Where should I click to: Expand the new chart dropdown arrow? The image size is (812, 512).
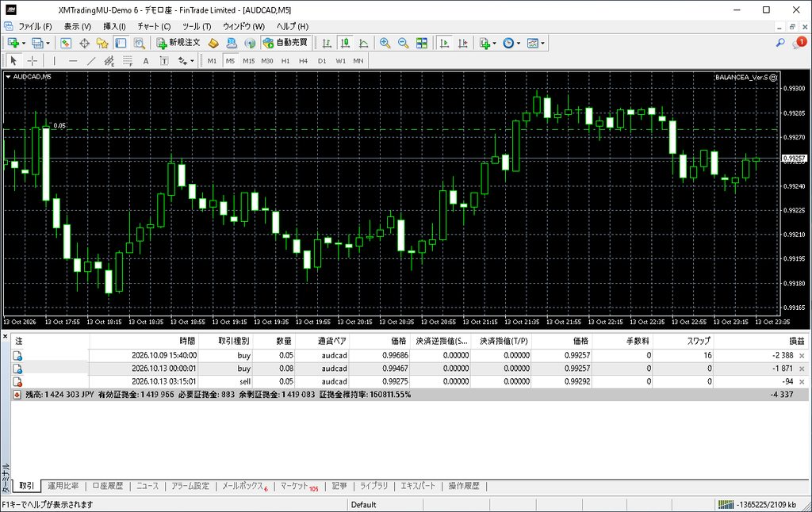[24, 43]
